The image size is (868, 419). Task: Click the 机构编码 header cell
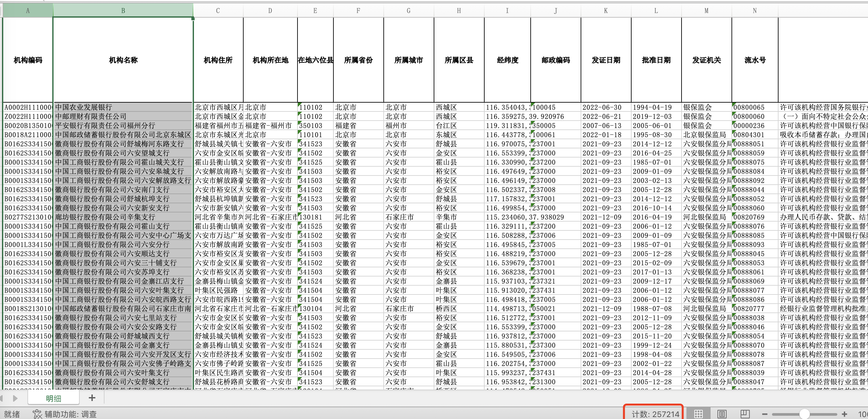click(28, 60)
